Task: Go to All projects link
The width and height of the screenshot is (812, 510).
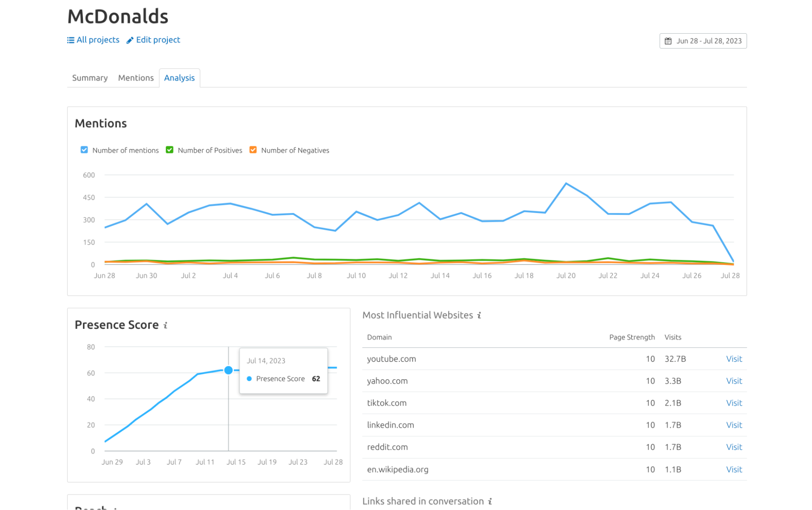Action: tap(98, 40)
